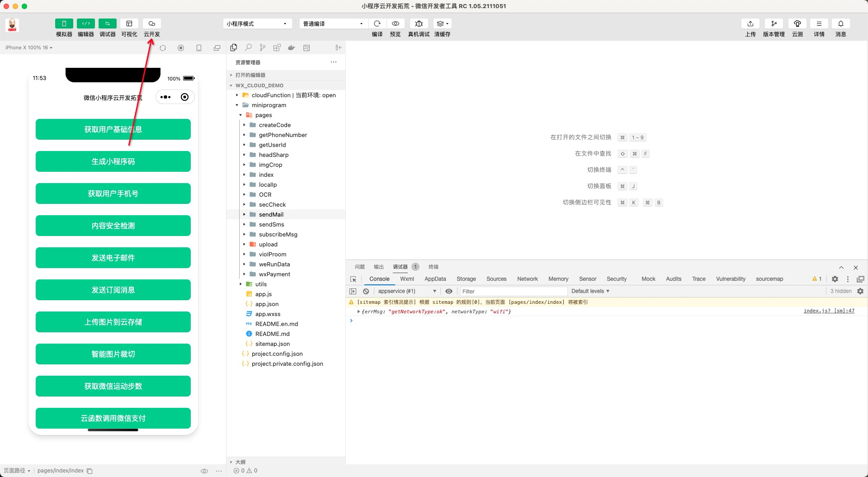Toggle the console live expression eye
This screenshot has height=477, width=868.
[x=449, y=291]
